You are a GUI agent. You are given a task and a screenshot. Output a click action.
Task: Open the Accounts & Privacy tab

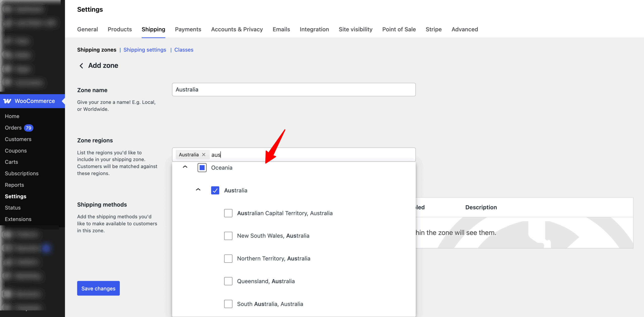click(237, 29)
